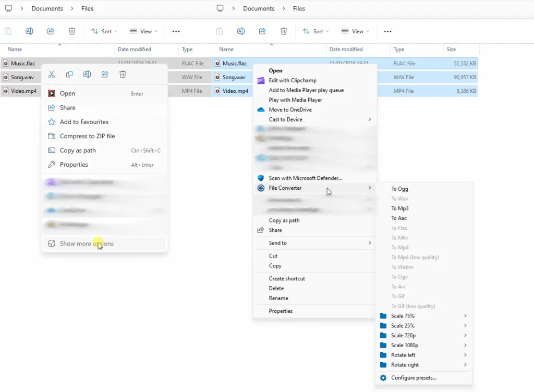The height and width of the screenshot is (392, 534).
Task: Click the File Converter app icon
Action: [261, 188]
